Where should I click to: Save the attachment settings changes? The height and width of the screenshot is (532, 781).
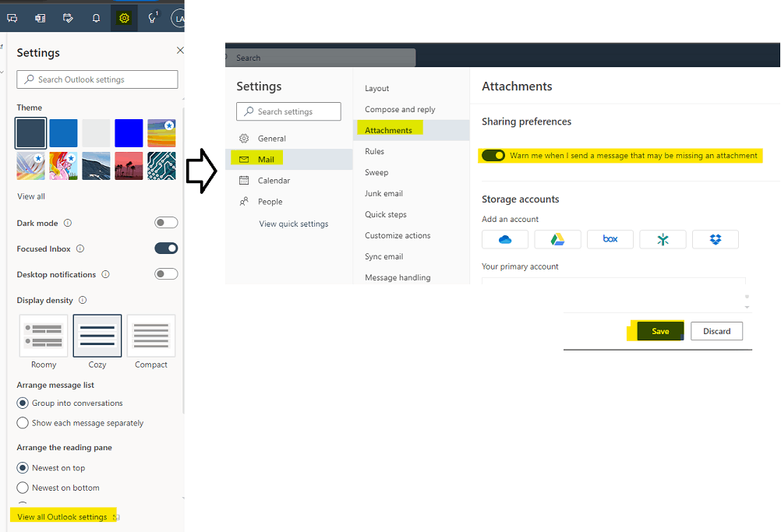click(x=659, y=330)
